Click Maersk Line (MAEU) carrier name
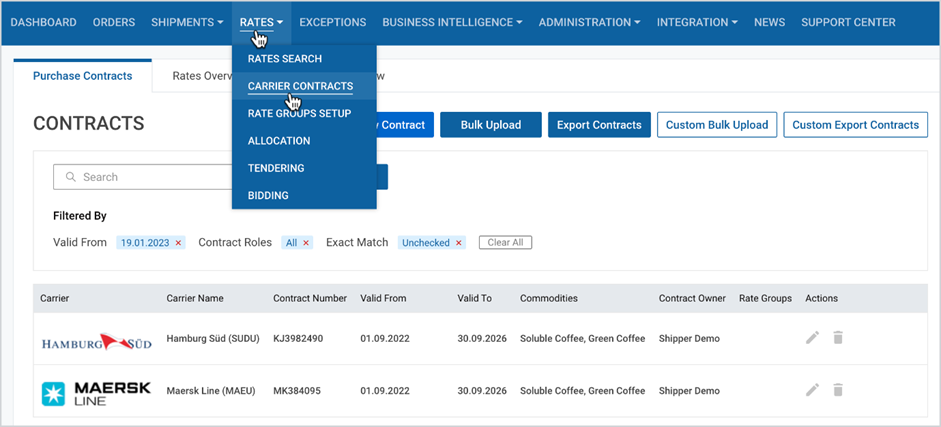This screenshot has width=941, height=427. [211, 391]
